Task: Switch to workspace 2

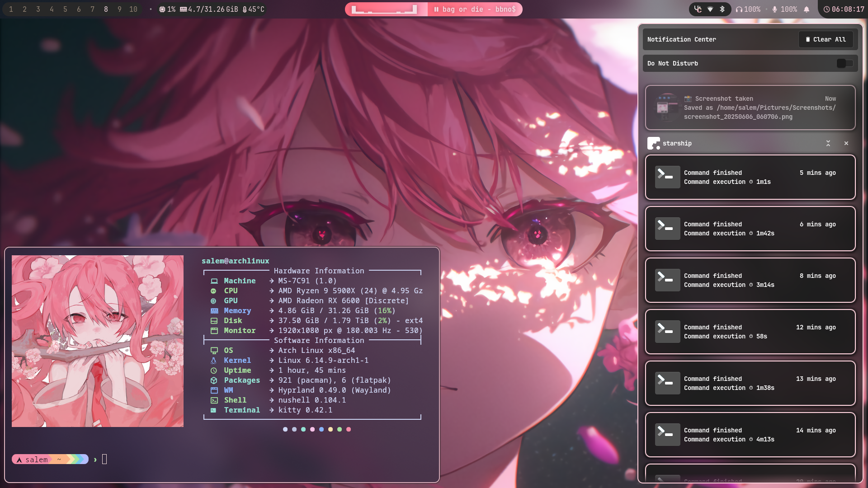Action: (24, 9)
